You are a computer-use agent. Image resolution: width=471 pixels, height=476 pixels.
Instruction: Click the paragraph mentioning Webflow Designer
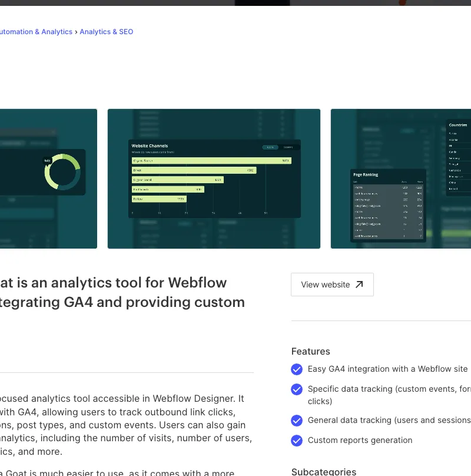pyautogui.click(x=126, y=425)
